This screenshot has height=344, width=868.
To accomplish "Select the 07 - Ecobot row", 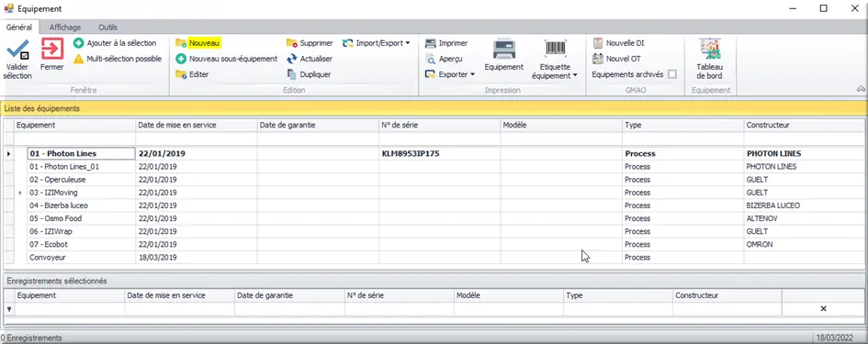I will coord(434,244).
